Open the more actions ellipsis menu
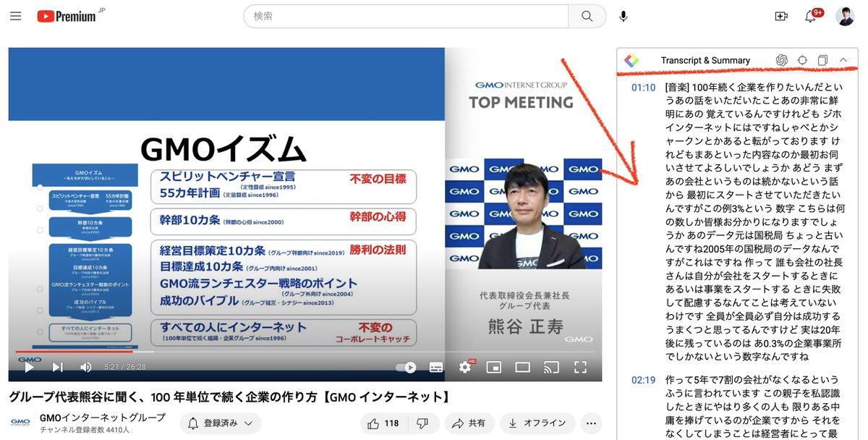The width and height of the screenshot is (868, 440). [592, 423]
